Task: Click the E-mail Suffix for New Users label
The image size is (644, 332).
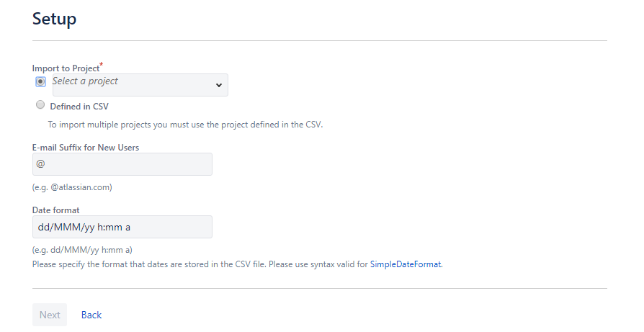Action: (x=86, y=148)
